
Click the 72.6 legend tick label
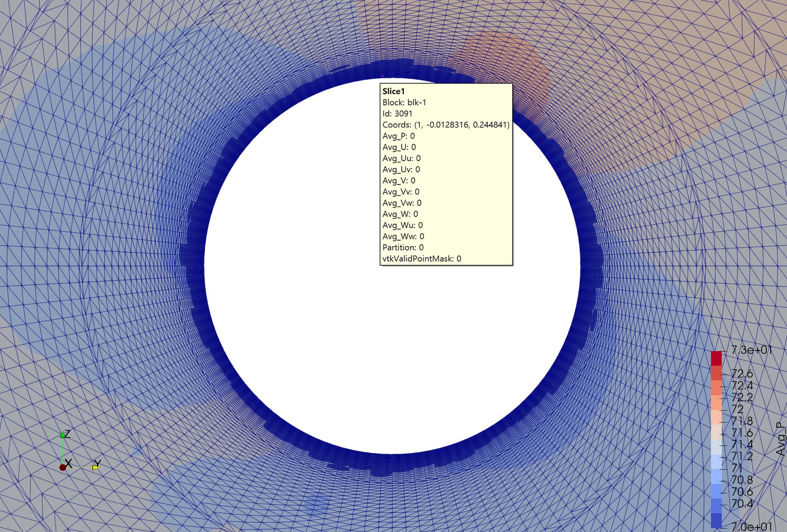coord(742,373)
